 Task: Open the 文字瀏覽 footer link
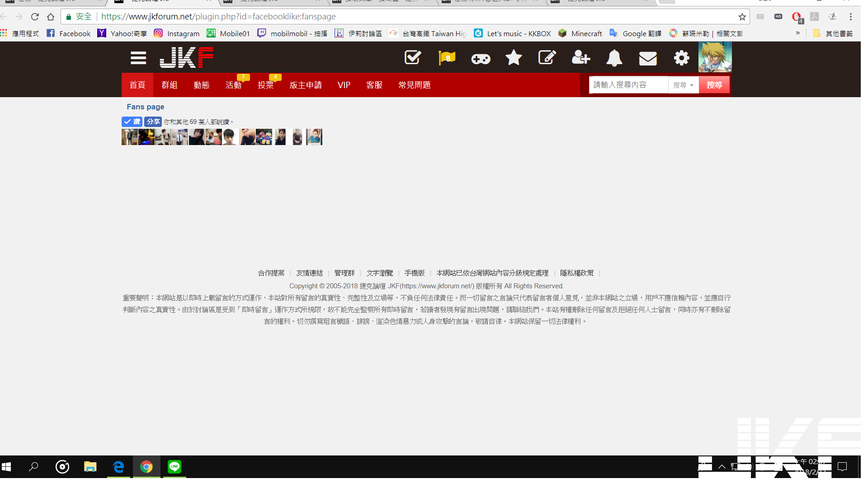pyautogui.click(x=380, y=273)
